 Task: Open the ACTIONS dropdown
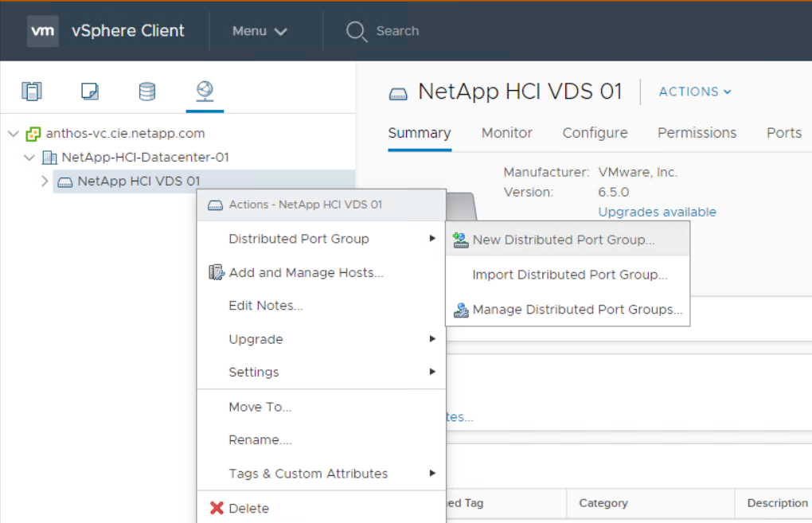[694, 92]
